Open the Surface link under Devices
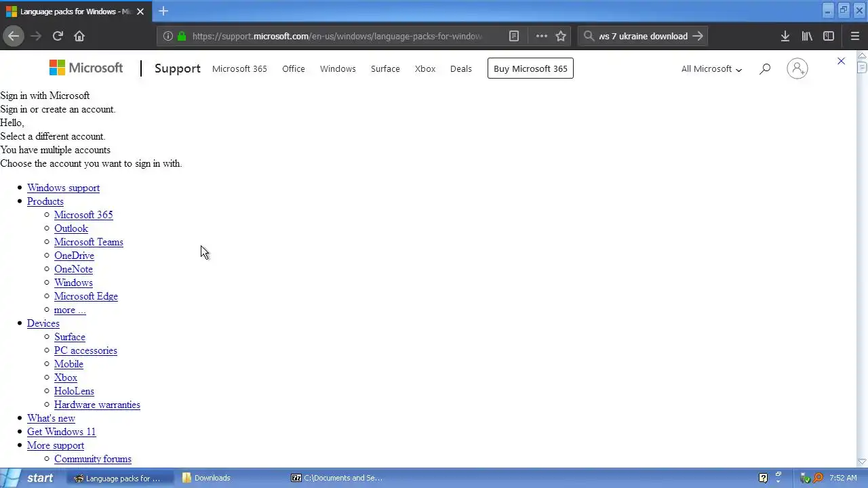 pyautogui.click(x=70, y=337)
